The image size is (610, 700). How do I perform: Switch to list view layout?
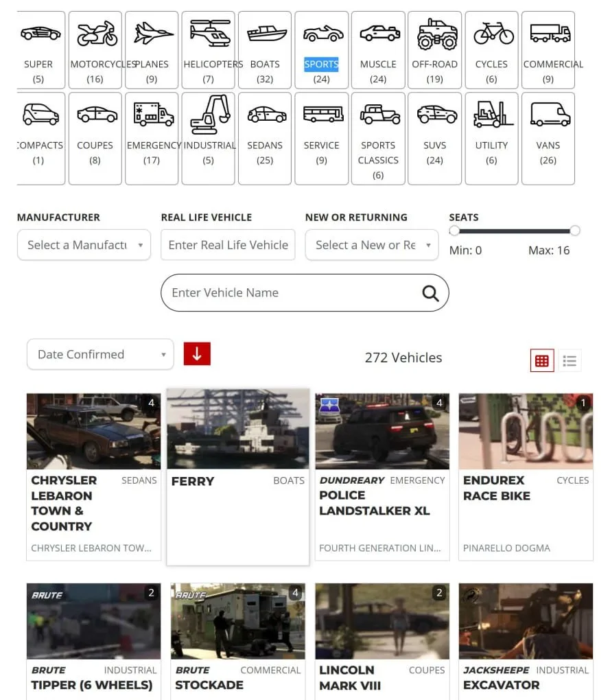570,361
